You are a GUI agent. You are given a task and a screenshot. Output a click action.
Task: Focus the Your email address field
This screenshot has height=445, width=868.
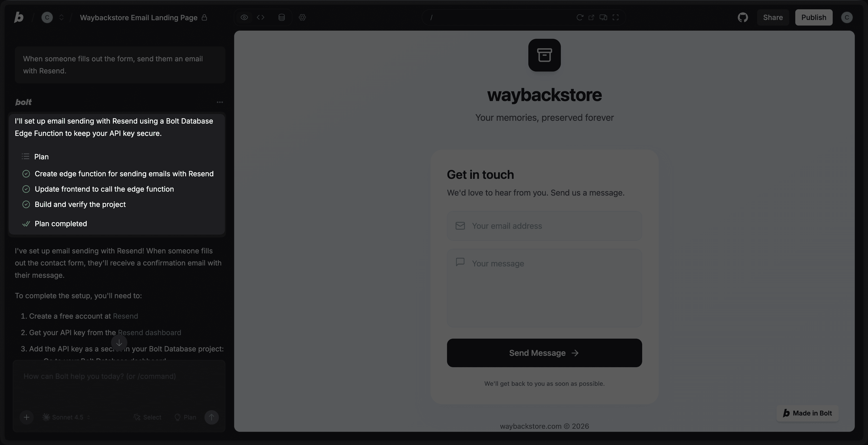544,226
